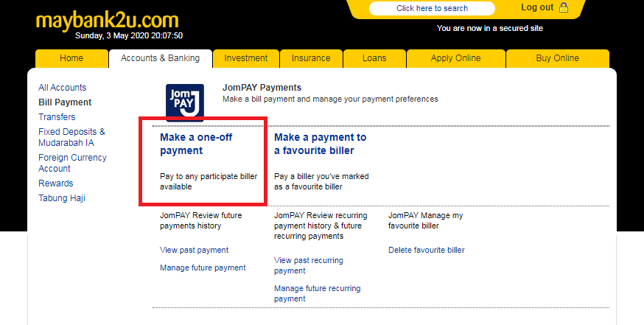
Task: Open Manage future recurring payment
Action: click(318, 293)
